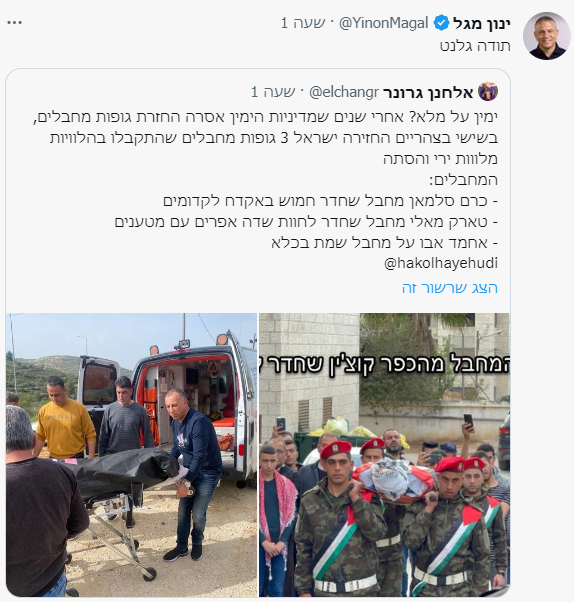Open the funeral procession photo on right
574x602 pixels.
coord(385,455)
